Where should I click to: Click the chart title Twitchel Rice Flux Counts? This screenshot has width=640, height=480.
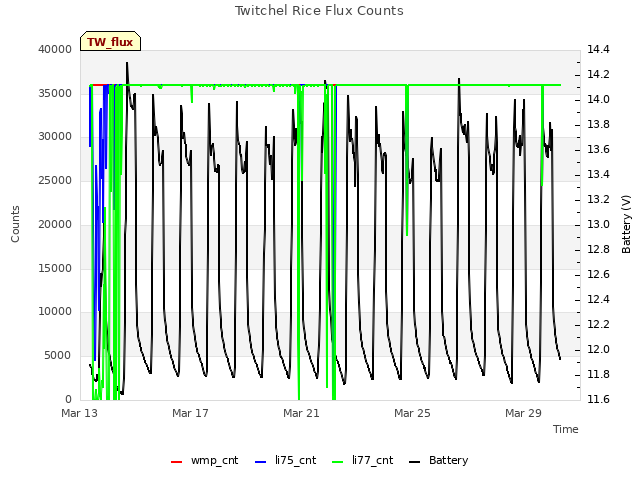click(x=319, y=11)
